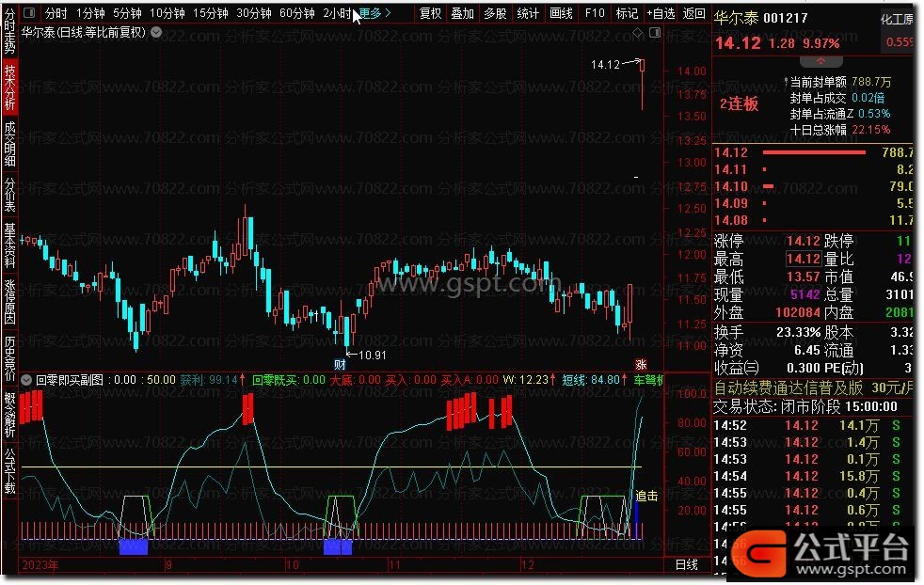The height and width of the screenshot is (585, 924).
Task: Click the 换手 value 23.33%
Action: pyautogui.click(x=799, y=332)
